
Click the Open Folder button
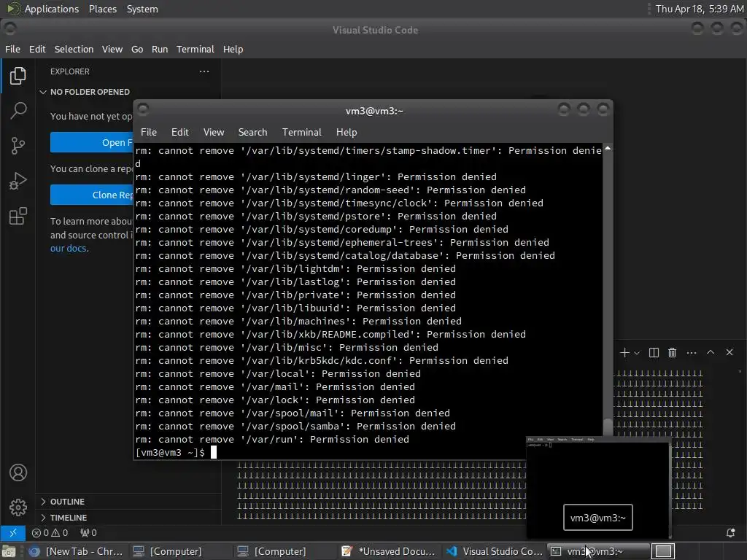pyautogui.click(x=92, y=142)
